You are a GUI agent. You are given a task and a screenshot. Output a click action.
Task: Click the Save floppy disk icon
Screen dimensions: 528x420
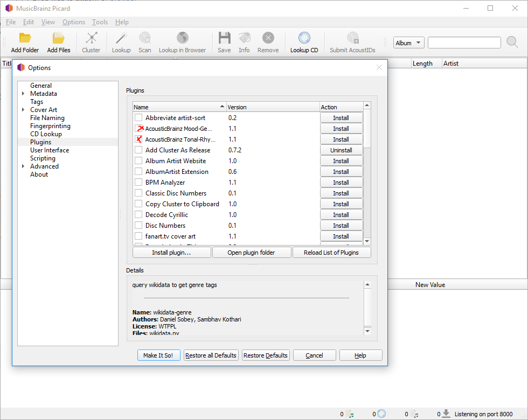point(224,38)
